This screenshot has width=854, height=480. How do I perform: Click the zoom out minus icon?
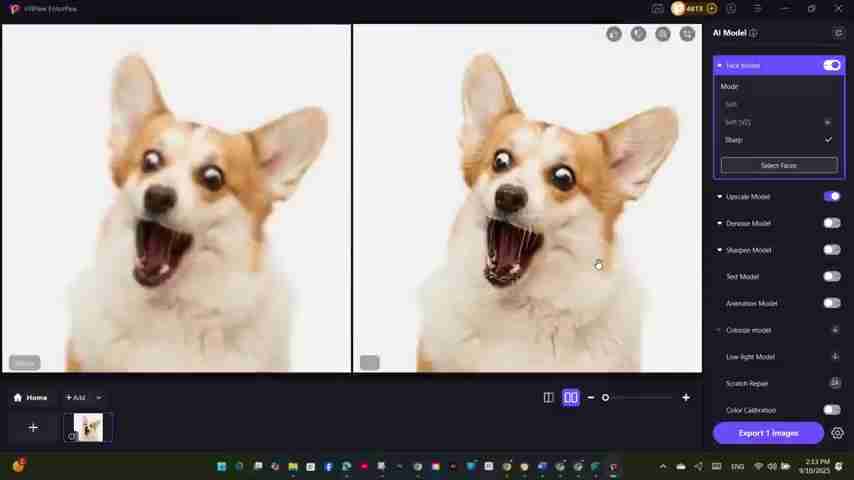(590, 398)
